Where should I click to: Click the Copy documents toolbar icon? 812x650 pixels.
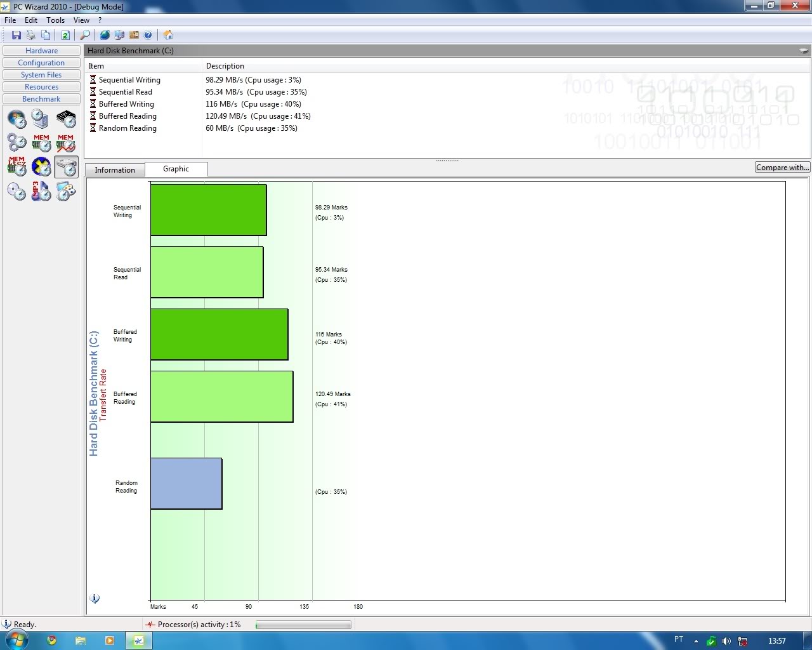[46, 35]
